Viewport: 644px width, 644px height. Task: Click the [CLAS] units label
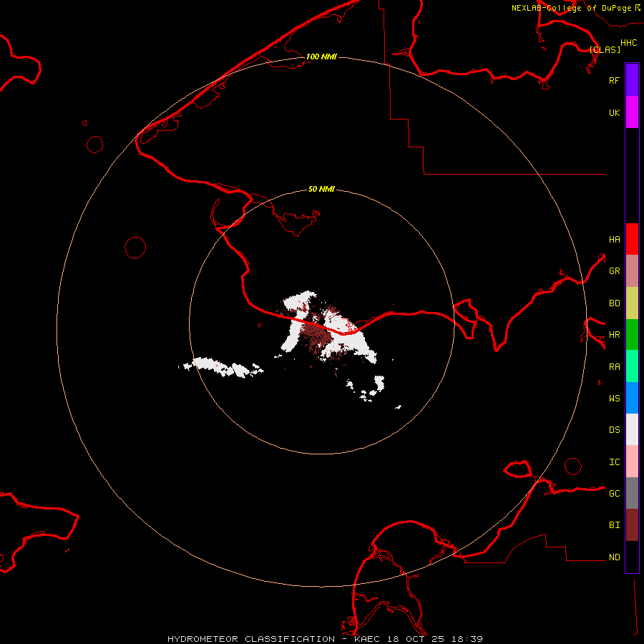click(605, 49)
